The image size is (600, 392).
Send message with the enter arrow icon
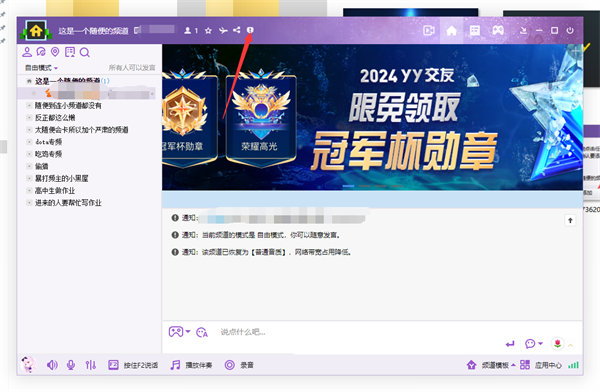pyautogui.click(x=510, y=344)
